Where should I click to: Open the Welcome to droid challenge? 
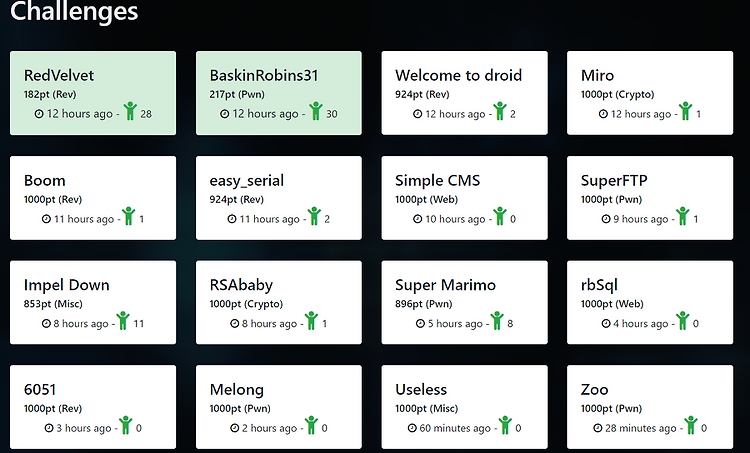[x=464, y=93]
